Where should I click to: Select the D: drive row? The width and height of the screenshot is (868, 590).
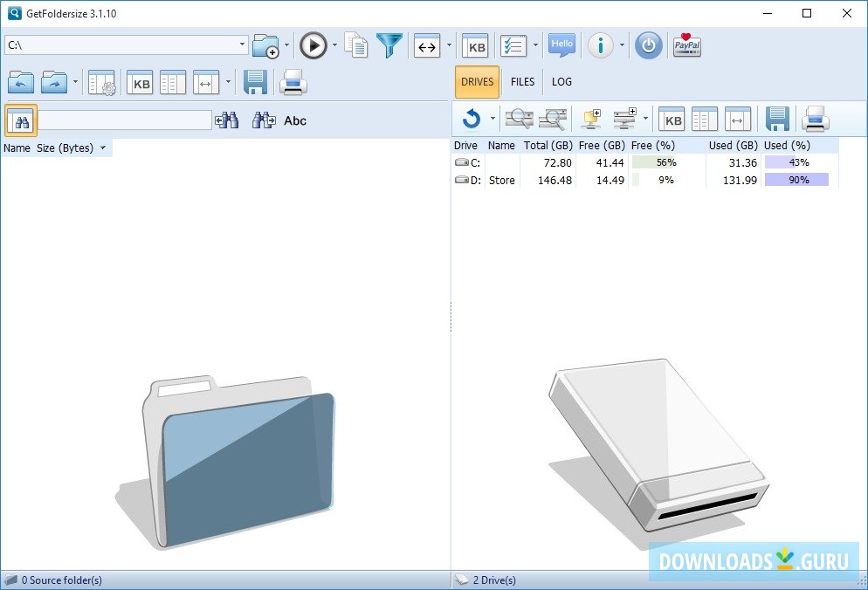645,180
